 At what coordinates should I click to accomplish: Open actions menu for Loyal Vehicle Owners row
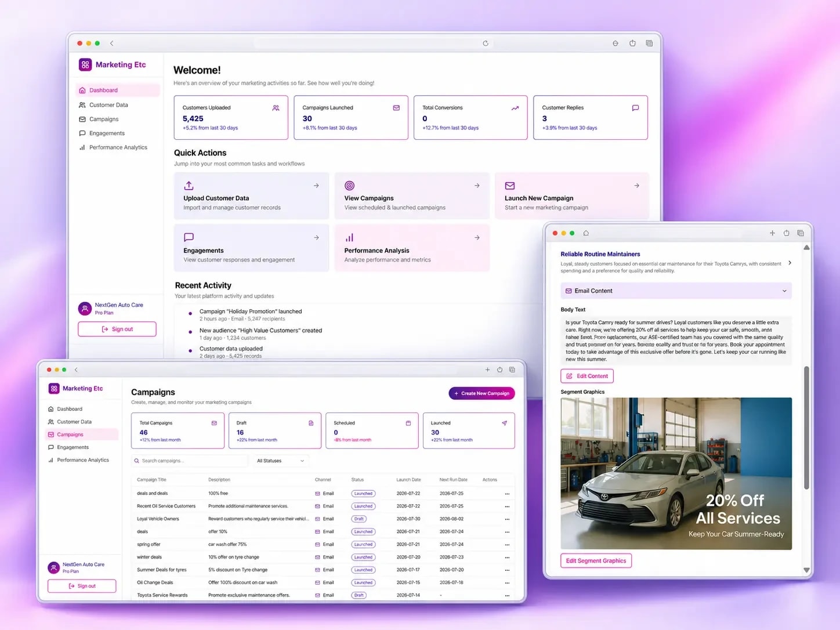(507, 519)
